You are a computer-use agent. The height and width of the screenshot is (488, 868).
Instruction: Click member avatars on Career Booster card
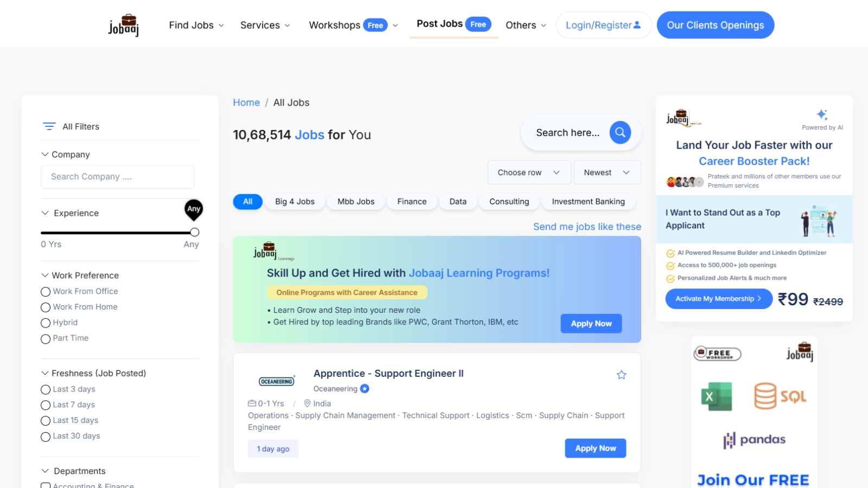point(685,182)
